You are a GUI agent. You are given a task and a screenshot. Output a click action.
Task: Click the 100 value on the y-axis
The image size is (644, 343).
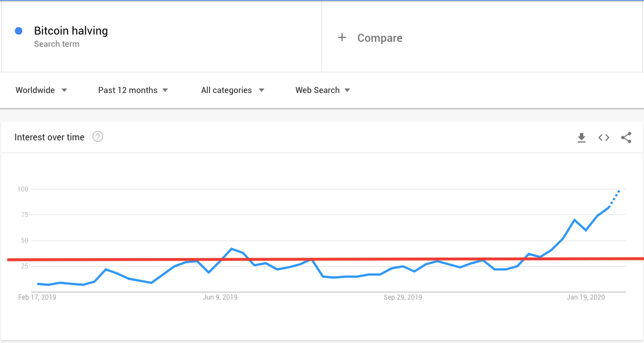[23, 189]
